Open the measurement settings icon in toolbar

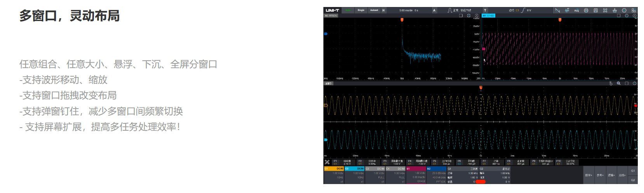(567, 11)
